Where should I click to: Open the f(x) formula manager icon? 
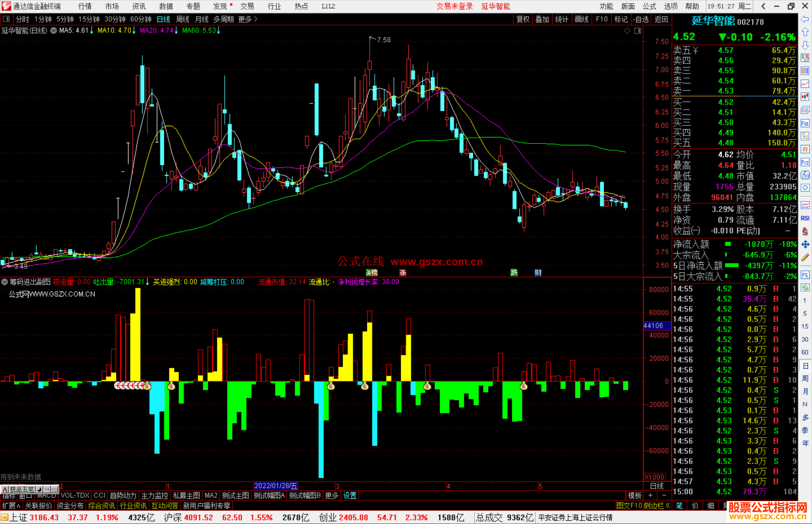click(x=805, y=175)
